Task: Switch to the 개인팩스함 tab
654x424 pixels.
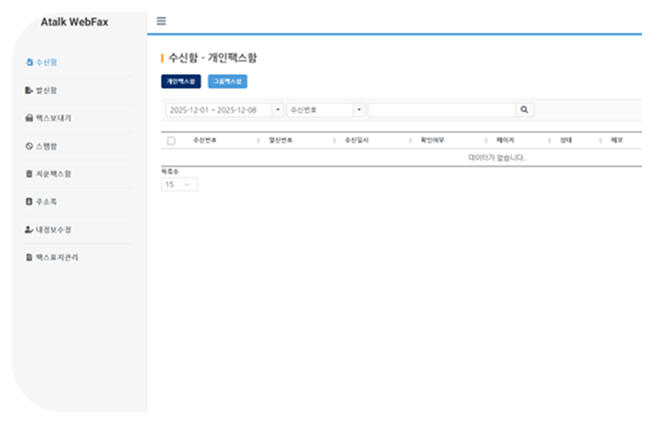Action: [x=181, y=81]
